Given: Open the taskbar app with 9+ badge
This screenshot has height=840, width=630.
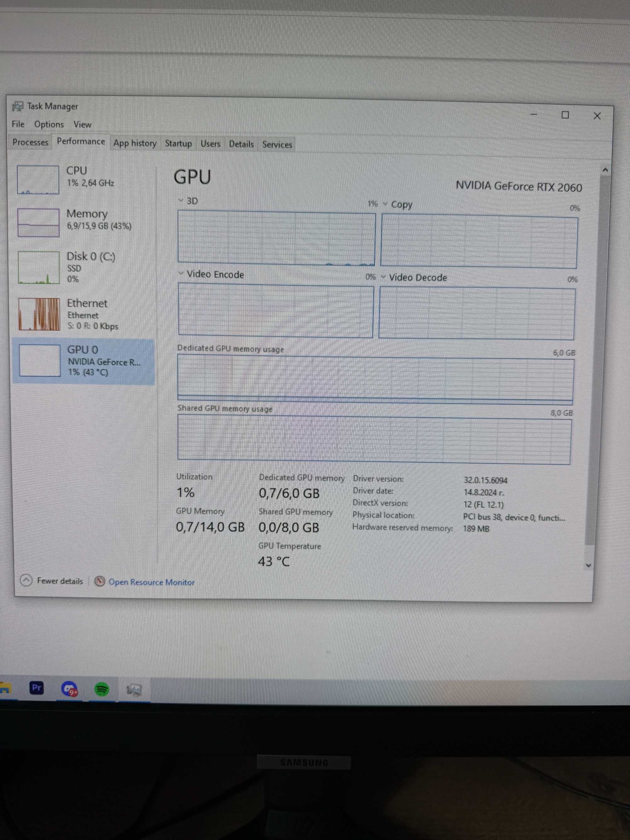Looking at the screenshot, I should click(x=69, y=689).
